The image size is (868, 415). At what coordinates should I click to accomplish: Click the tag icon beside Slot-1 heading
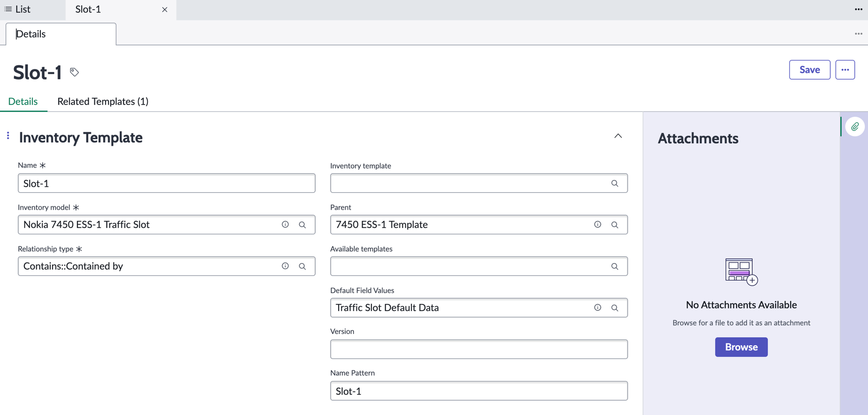[74, 72]
